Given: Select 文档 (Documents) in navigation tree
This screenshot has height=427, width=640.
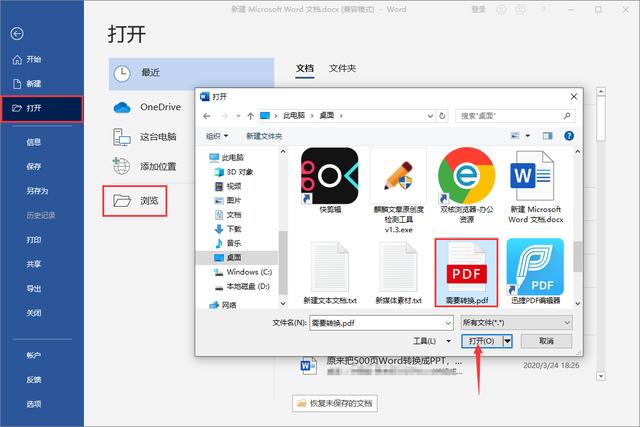Looking at the screenshot, I should pos(228,215).
